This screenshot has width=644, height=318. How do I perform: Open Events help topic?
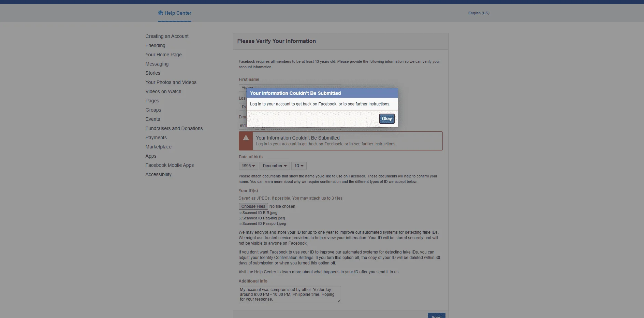click(x=152, y=119)
